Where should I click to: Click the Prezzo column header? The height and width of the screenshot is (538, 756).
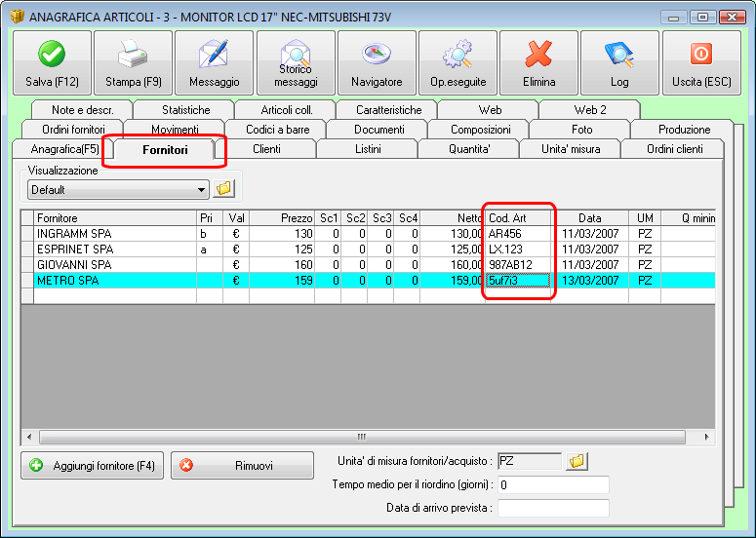click(x=282, y=218)
